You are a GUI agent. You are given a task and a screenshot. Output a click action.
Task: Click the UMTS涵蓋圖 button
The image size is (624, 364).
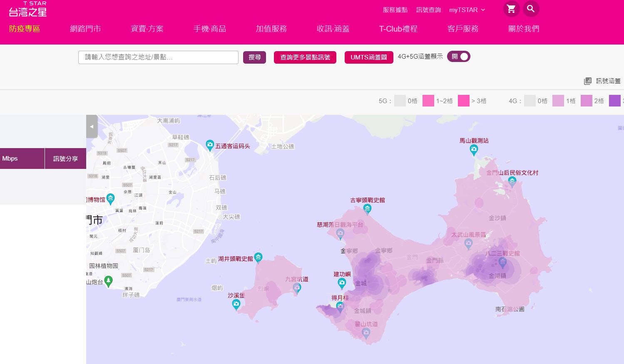pyautogui.click(x=368, y=57)
